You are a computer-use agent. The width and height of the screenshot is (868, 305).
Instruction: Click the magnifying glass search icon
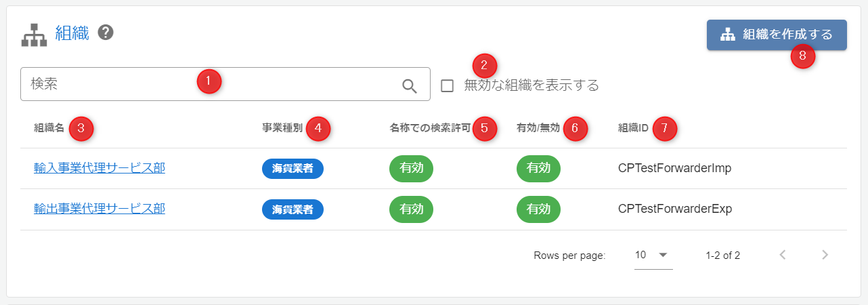click(x=410, y=85)
